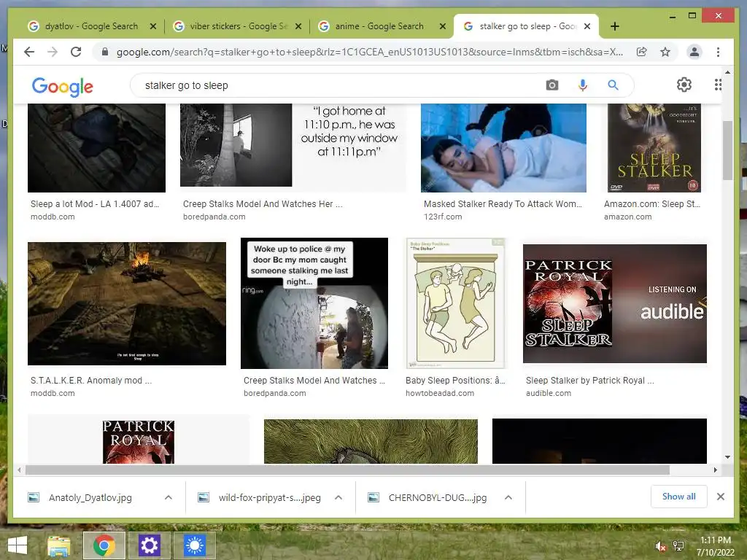
Task: Open options for Anatoly_Dyatlov.jpg download
Action: (169, 497)
